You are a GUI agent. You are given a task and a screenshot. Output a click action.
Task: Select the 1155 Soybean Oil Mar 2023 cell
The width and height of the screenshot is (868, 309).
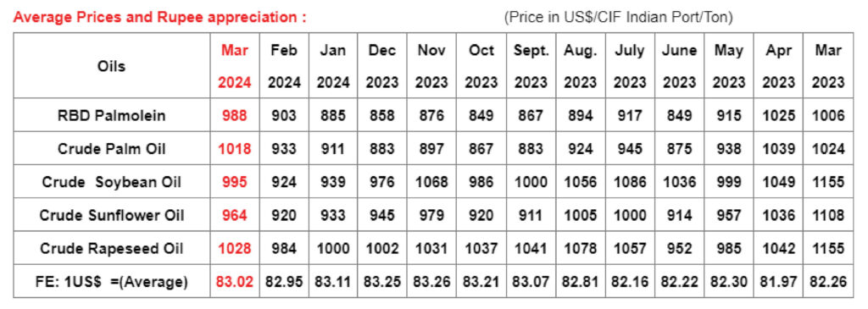tap(828, 182)
